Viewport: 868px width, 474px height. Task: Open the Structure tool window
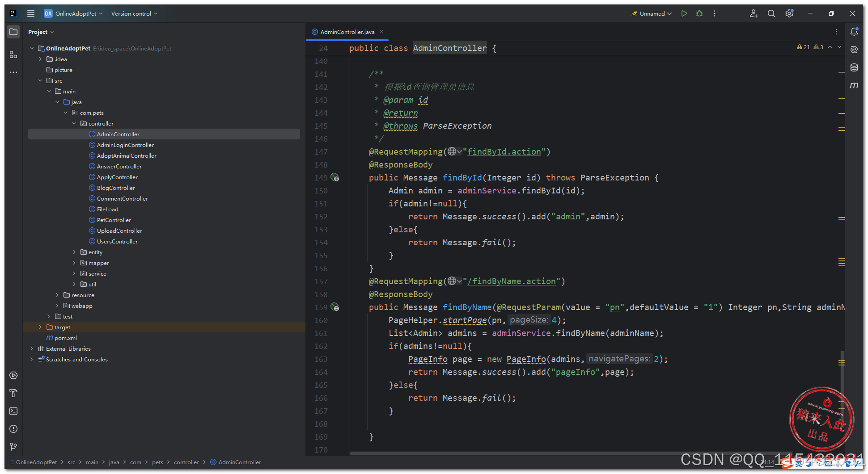point(13,55)
